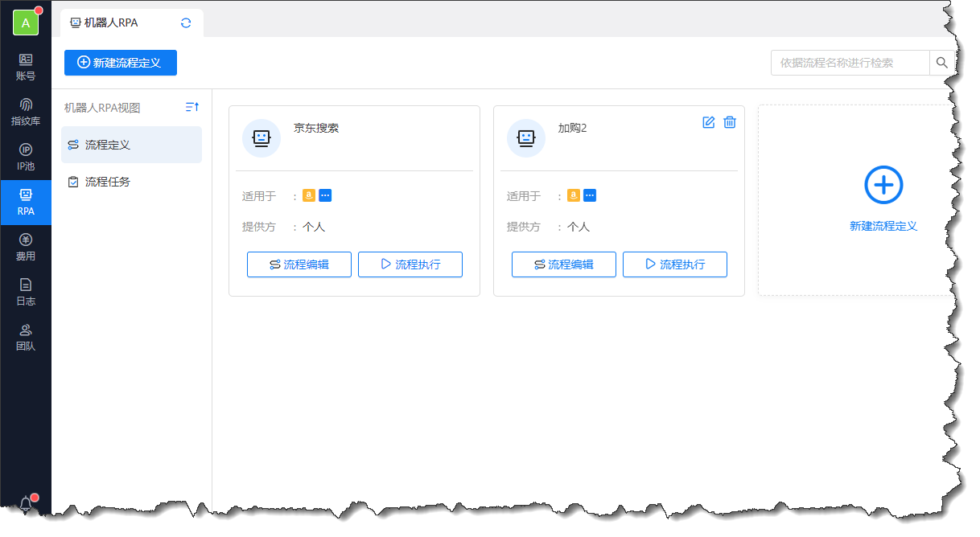Click the blue 新建流程定义 button
This screenshot has width=980, height=537.
click(x=121, y=63)
